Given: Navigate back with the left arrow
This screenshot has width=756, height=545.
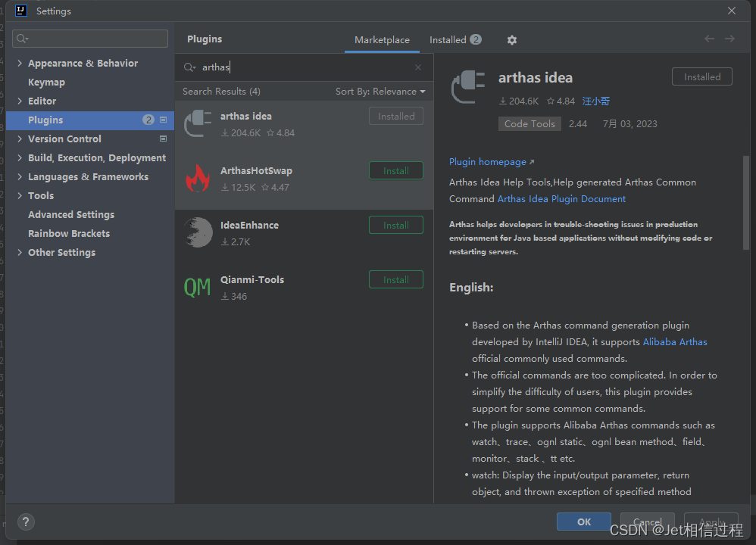Looking at the screenshot, I should pos(709,39).
